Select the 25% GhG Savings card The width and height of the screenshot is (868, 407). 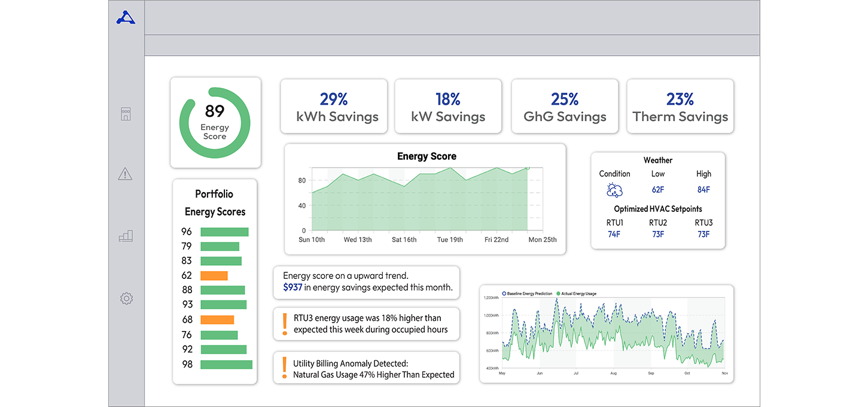(564, 106)
